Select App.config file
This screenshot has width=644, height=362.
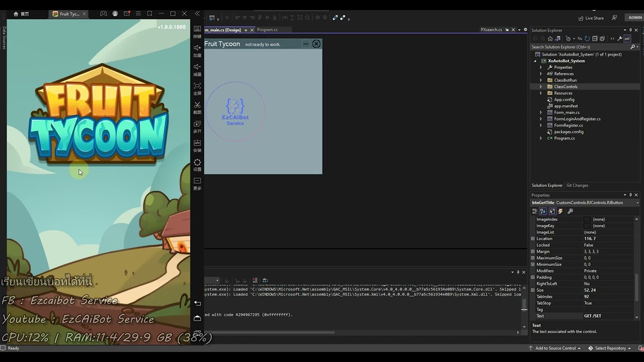pyautogui.click(x=563, y=100)
